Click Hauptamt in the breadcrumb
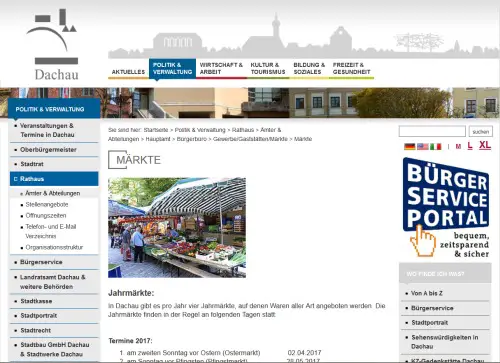500x363 pixels. click(158, 139)
